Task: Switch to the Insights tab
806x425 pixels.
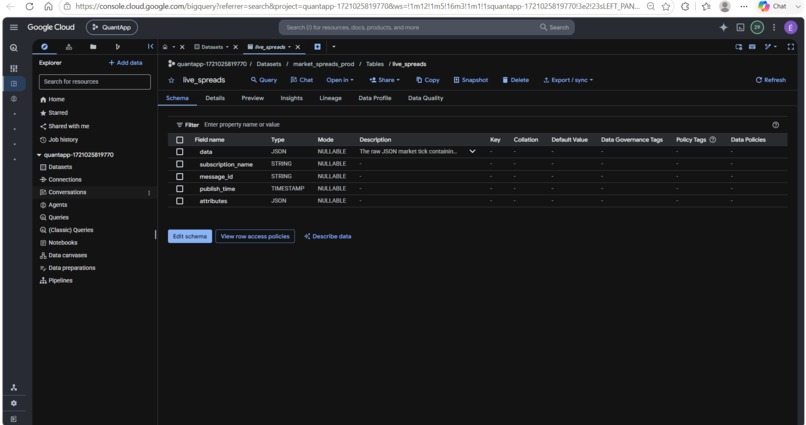Action: [291, 98]
